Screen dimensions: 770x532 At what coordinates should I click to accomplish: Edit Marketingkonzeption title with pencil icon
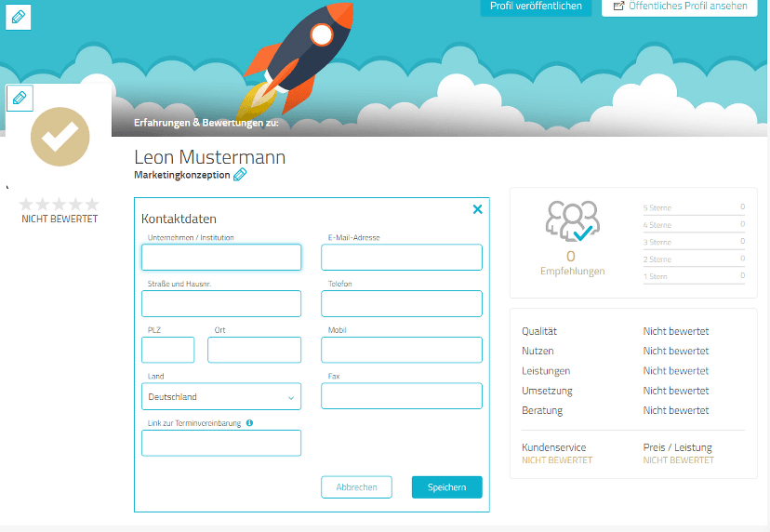pos(240,175)
